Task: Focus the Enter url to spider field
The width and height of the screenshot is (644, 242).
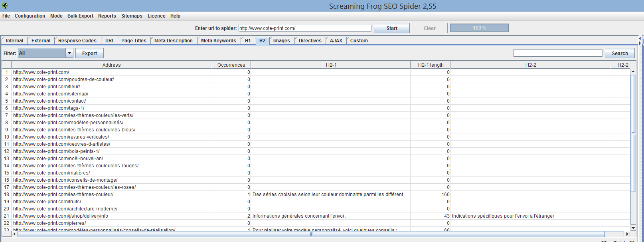Action: (x=305, y=28)
